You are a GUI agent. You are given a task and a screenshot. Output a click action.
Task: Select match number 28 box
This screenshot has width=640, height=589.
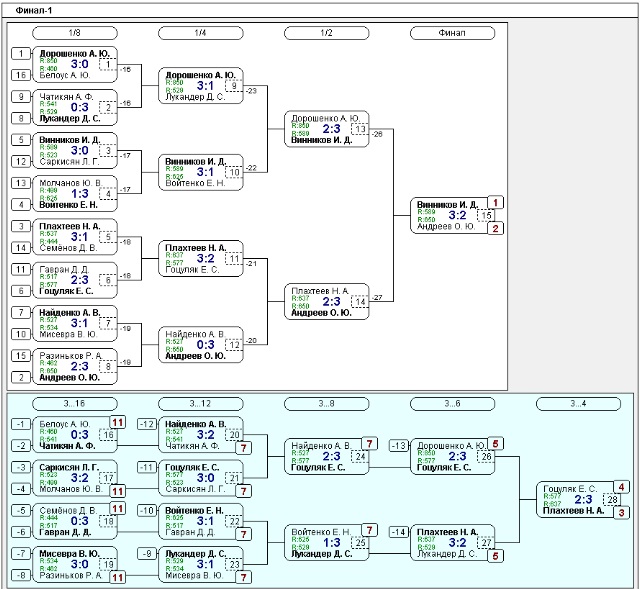click(x=612, y=500)
